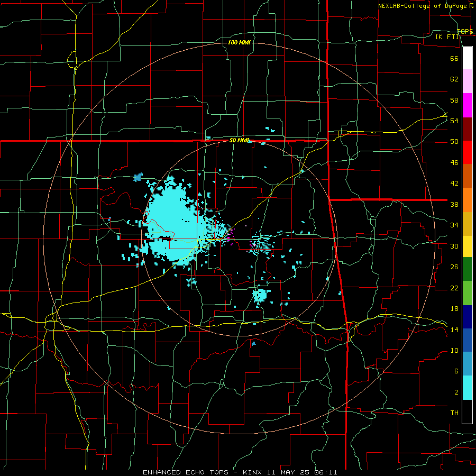Click the 6 value on the legend

pos(456,371)
